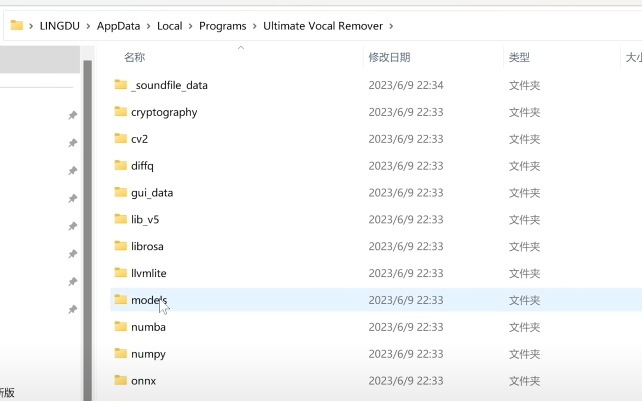
Task: Select the numba folder name
Action: tap(148, 327)
